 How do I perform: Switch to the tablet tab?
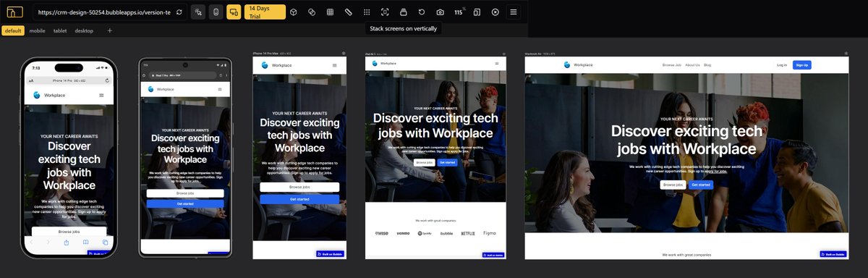point(60,30)
